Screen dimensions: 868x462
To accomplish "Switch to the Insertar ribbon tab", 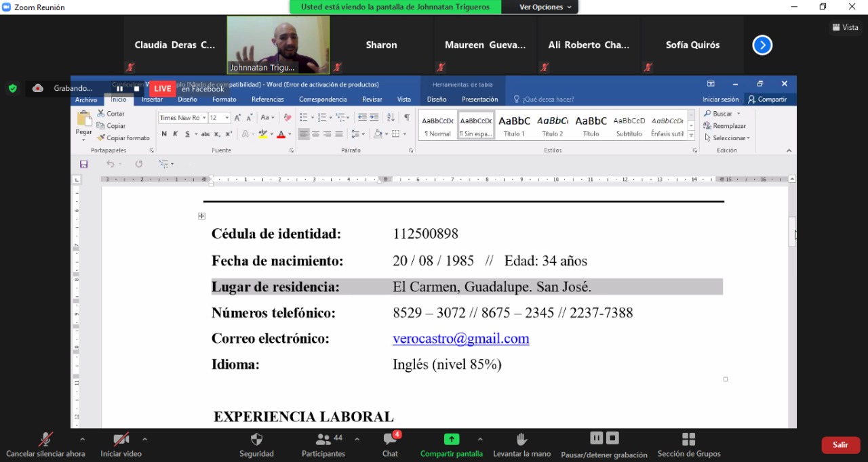I will click(152, 100).
